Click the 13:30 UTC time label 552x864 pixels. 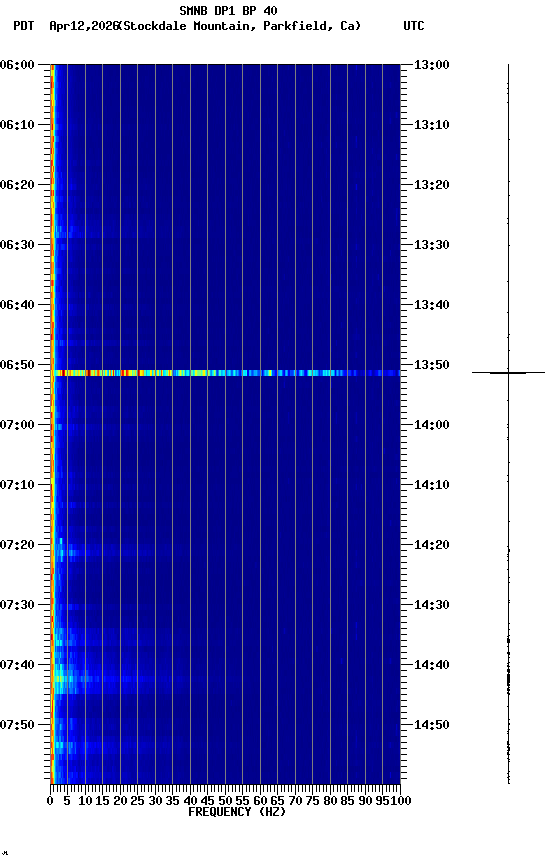tap(432, 245)
